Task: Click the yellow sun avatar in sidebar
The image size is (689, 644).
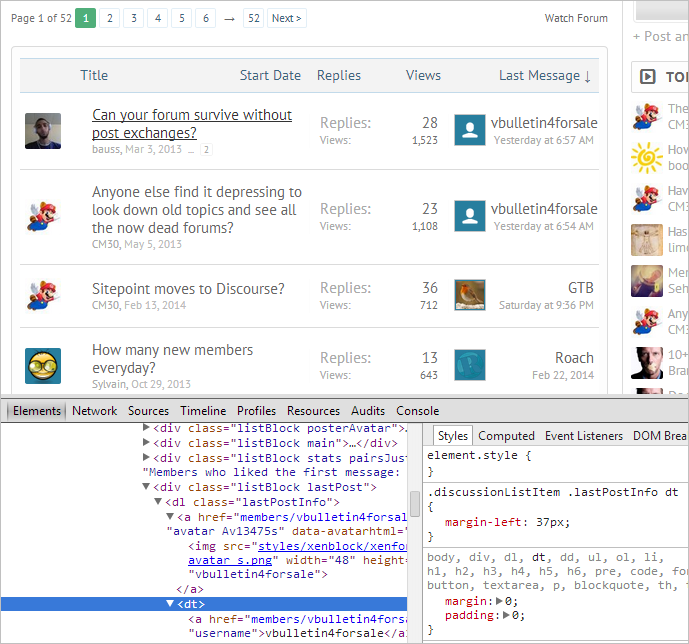Action: 646,158
